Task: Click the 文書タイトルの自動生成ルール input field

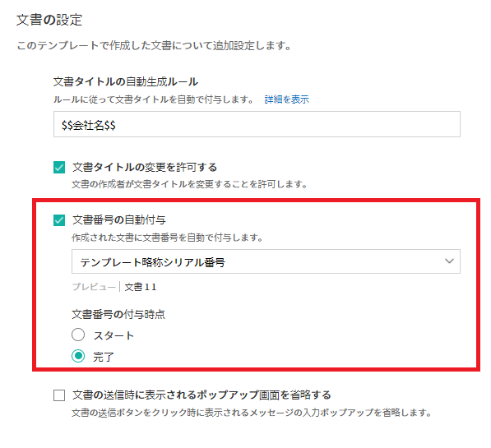Action: coord(257,124)
